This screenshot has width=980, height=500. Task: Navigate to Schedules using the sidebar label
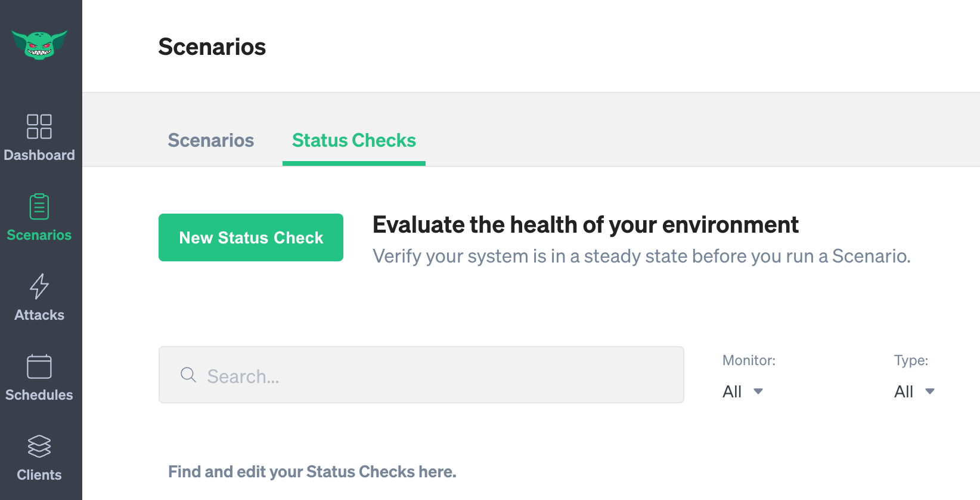[39, 394]
